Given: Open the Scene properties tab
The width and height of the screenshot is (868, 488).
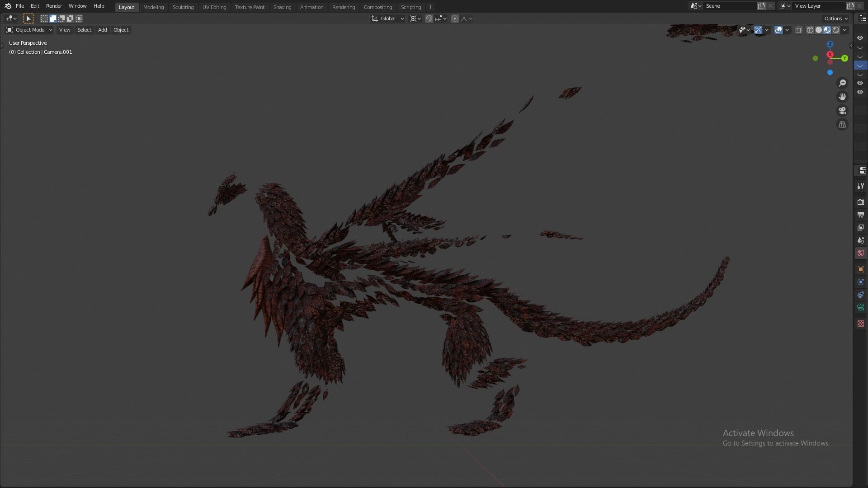Looking at the screenshot, I should [861, 240].
